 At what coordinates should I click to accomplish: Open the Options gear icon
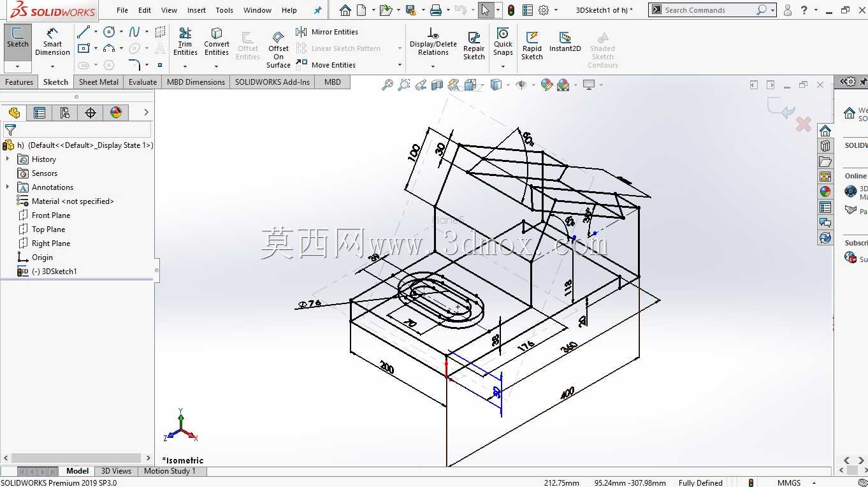point(544,10)
